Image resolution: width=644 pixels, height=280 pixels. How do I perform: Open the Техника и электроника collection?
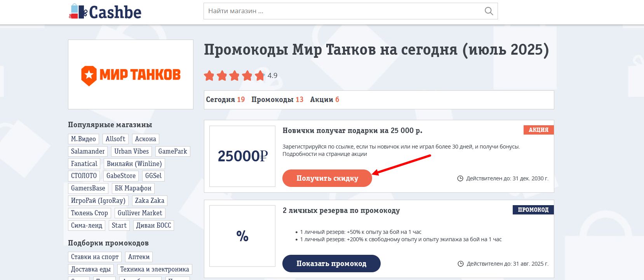click(x=155, y=269)
